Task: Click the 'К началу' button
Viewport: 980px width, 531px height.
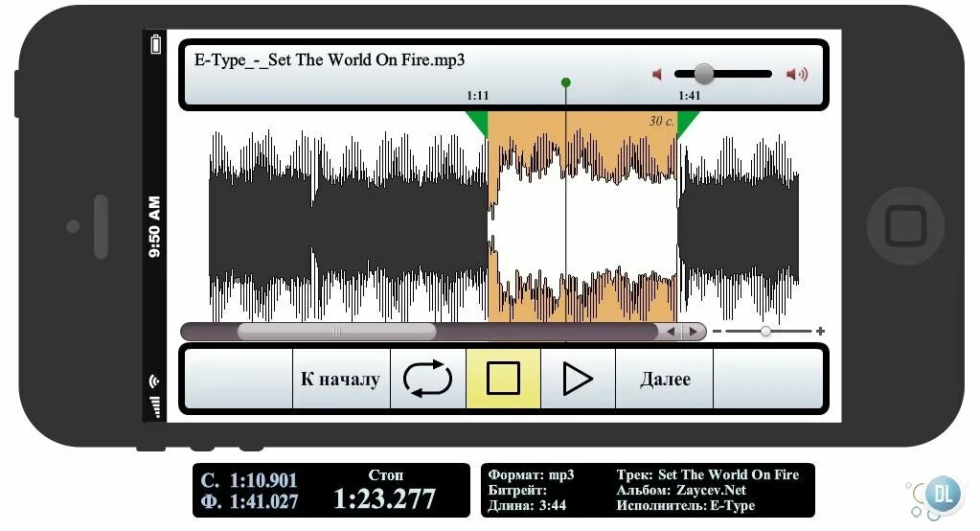Action: (x=341, y=379)
